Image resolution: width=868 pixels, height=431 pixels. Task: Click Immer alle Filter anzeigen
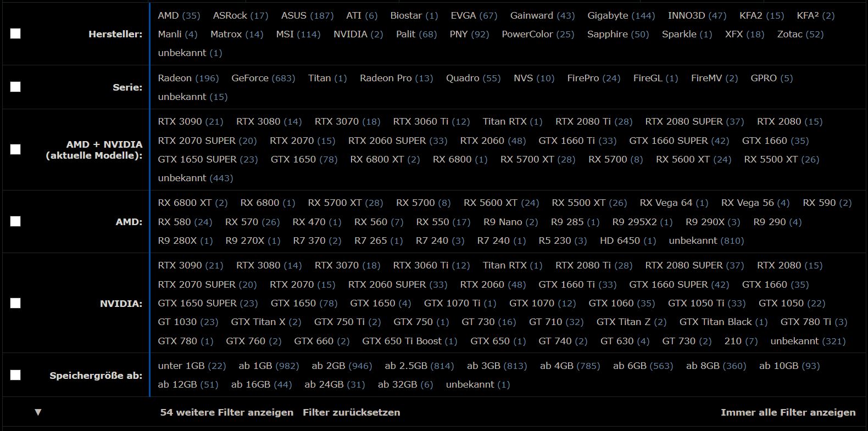(x=788, y=412)
